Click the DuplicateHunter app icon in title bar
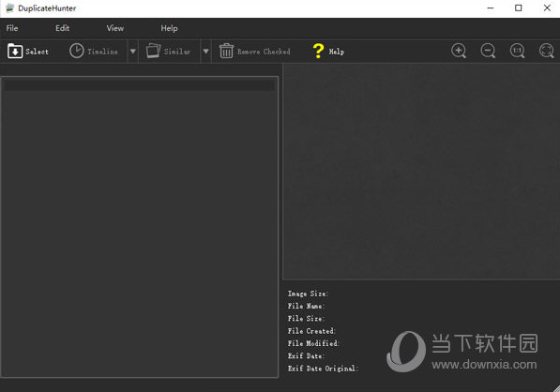The width and height of the screenshot is (560, 392). (10, 8)
